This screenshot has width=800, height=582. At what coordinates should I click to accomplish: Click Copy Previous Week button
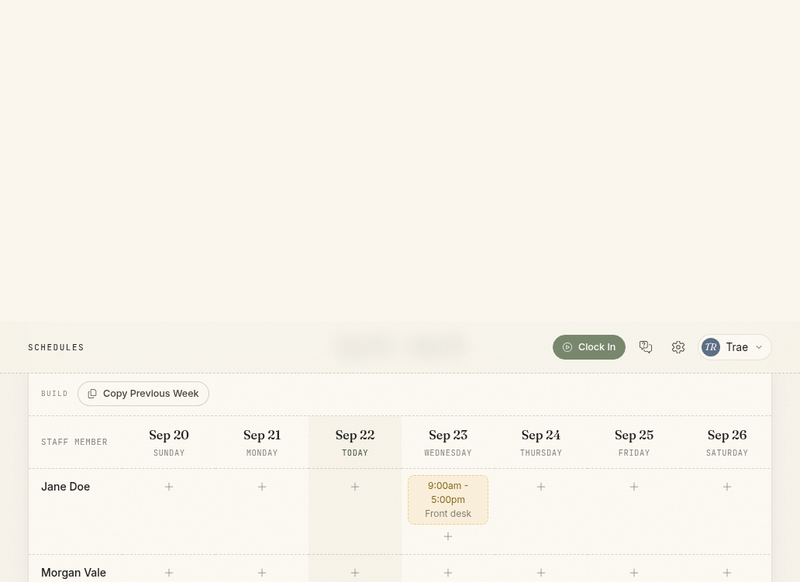143,393
